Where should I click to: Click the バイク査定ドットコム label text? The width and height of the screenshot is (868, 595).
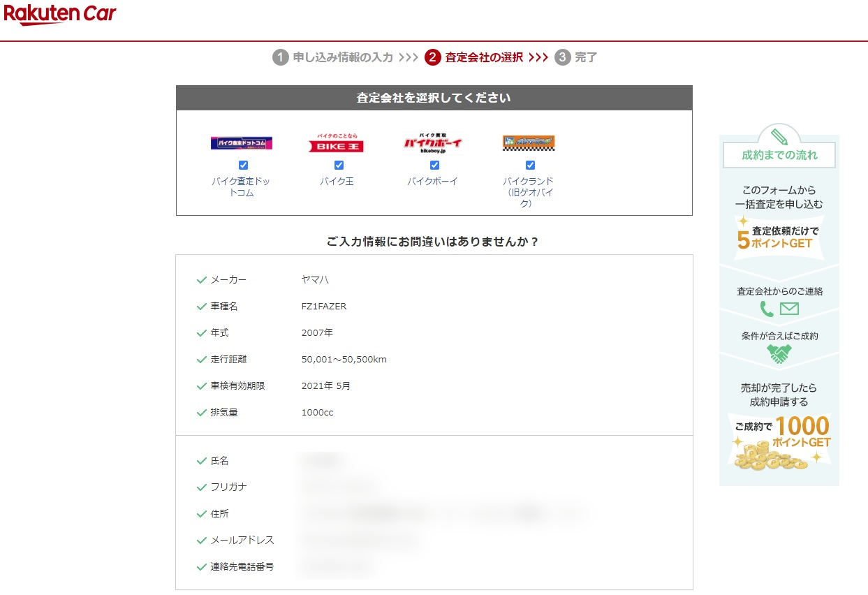click(x=241, y=187)
